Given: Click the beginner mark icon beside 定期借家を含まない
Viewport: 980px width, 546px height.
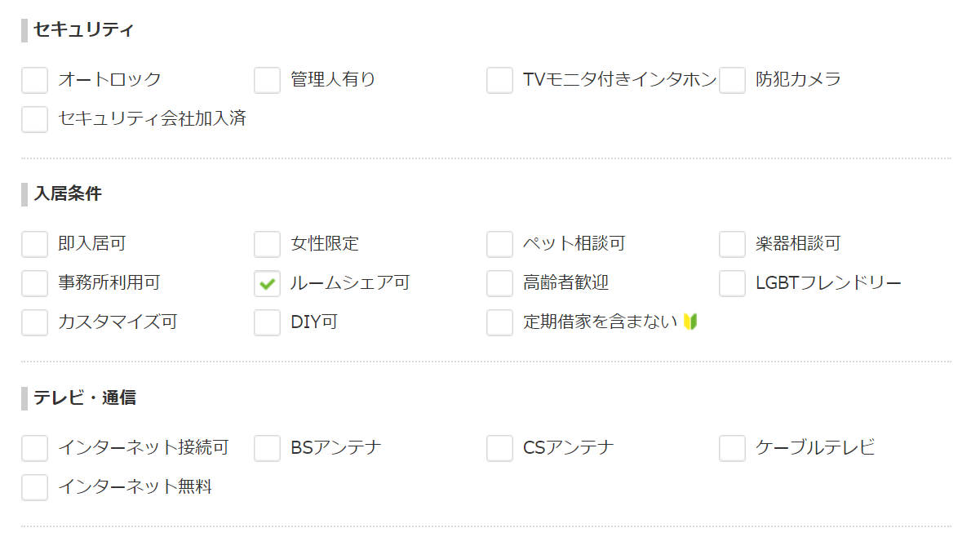Looking at the screenshot, I should pos(691,322).
